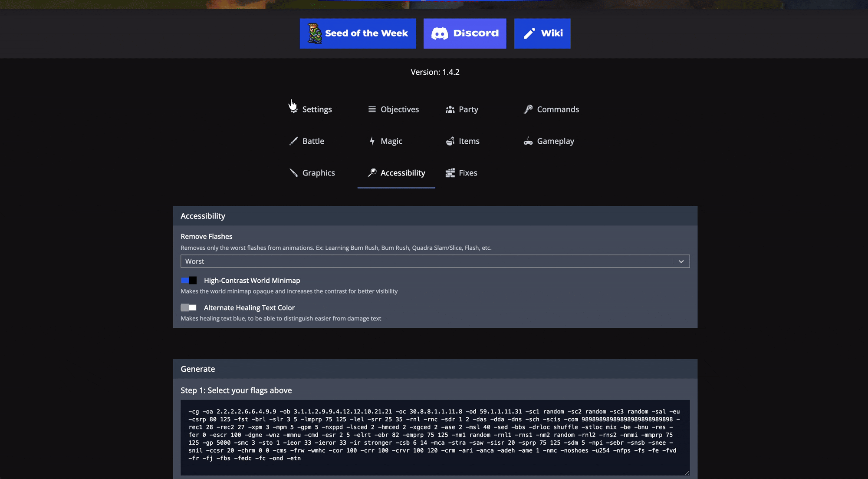
Task: Visit the Wiki
Action: pyautogui.click(x=542, y=33)
